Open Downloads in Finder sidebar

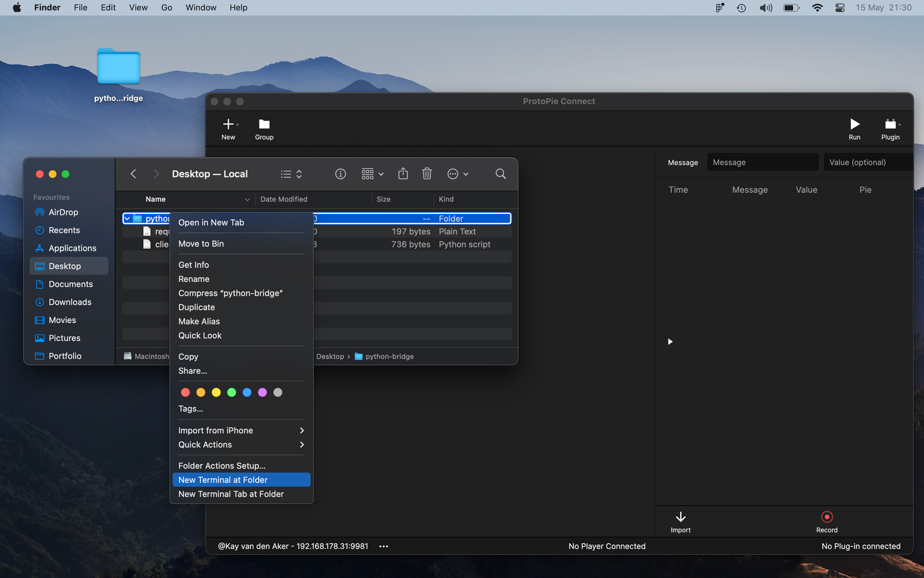point(70,302)
